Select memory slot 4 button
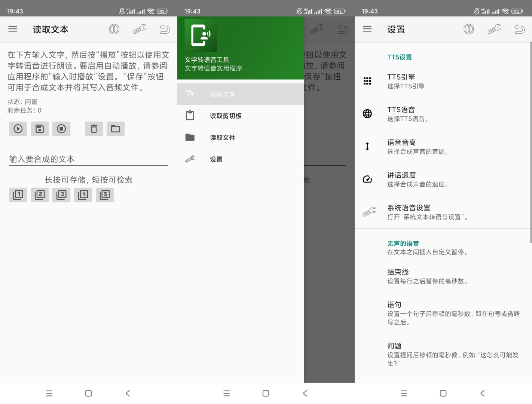532x404 pixels. pos(83,195)
